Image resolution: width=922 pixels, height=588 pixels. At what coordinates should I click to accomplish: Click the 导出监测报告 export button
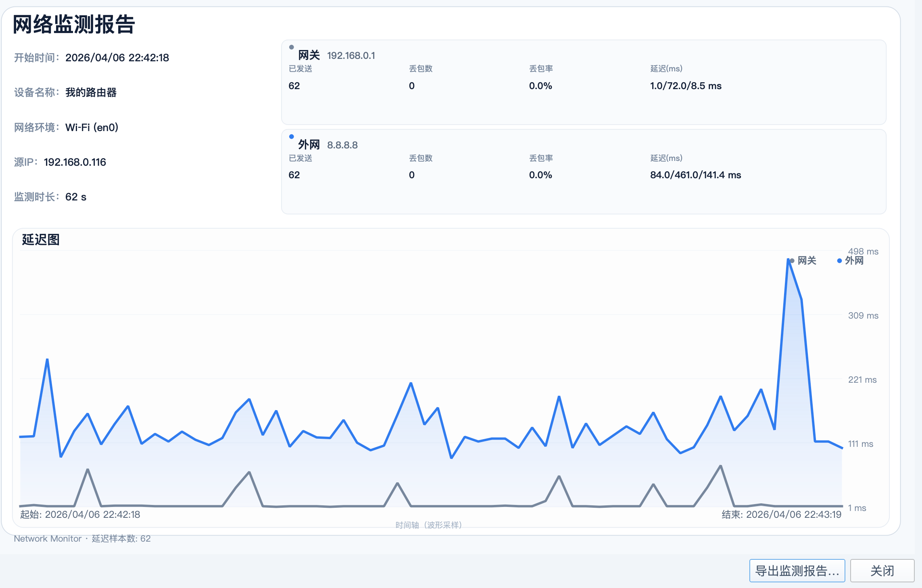point(797,571)
